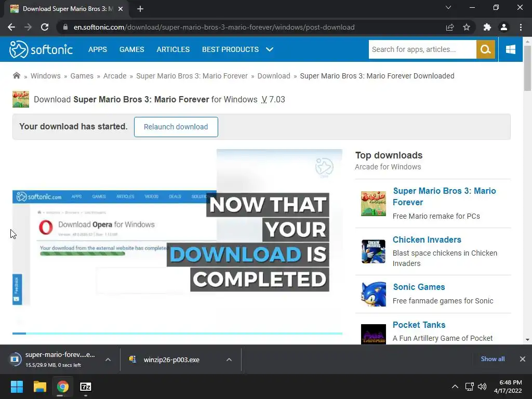Click Chrome icon in taskbar

[63, 387]
